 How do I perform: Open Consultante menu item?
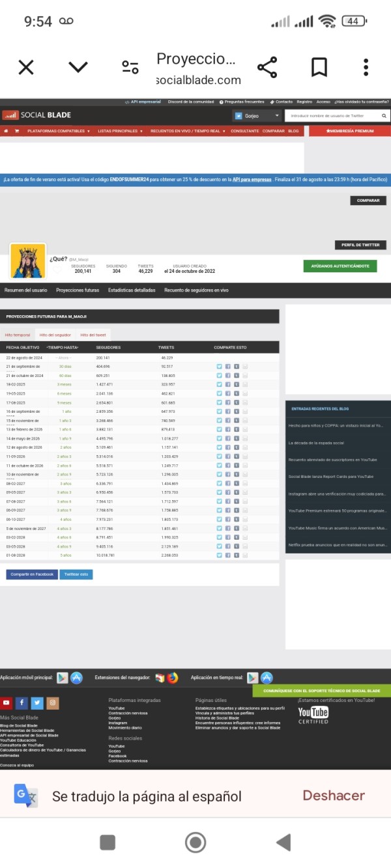click(244, 131)
